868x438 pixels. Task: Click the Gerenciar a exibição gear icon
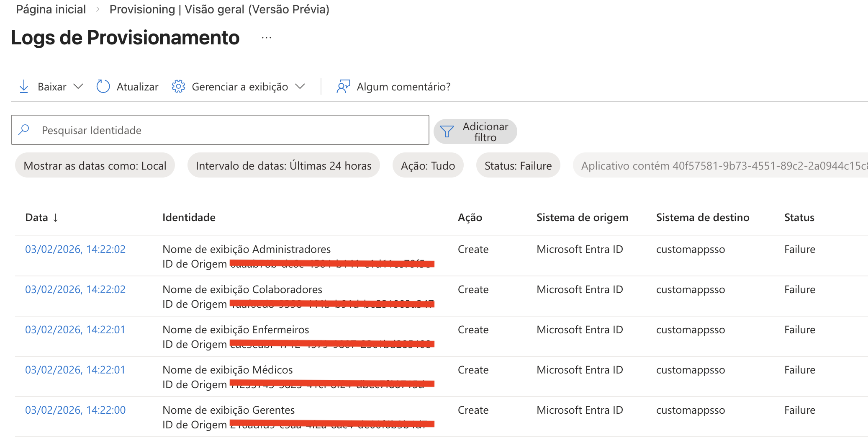coord(178,87)
